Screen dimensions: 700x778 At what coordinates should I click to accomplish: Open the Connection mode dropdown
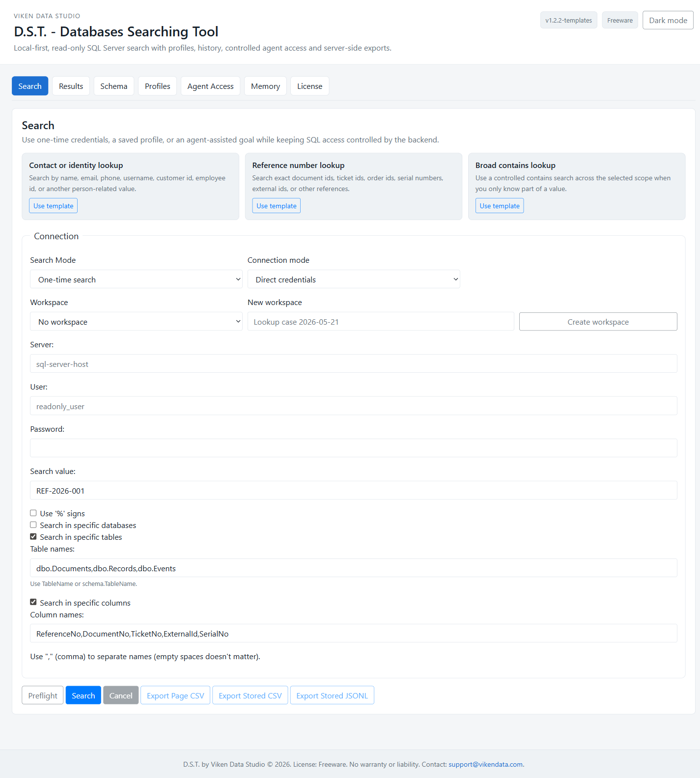pyautogui.click(x=354, y=279)
